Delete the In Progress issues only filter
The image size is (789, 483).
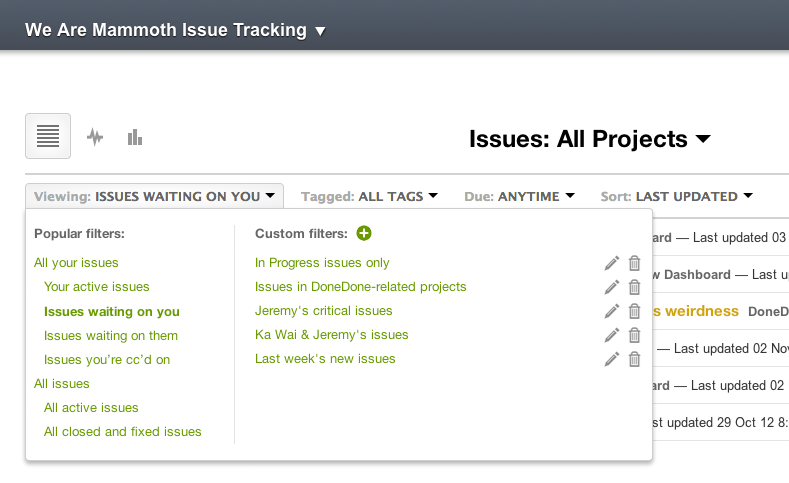(634, 263)
